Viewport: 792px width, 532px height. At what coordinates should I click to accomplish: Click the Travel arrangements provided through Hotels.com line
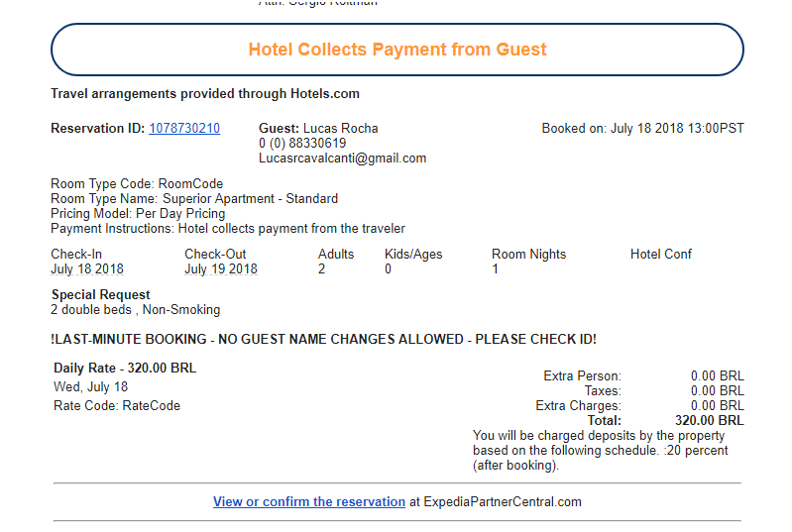(x=205, y=94)
